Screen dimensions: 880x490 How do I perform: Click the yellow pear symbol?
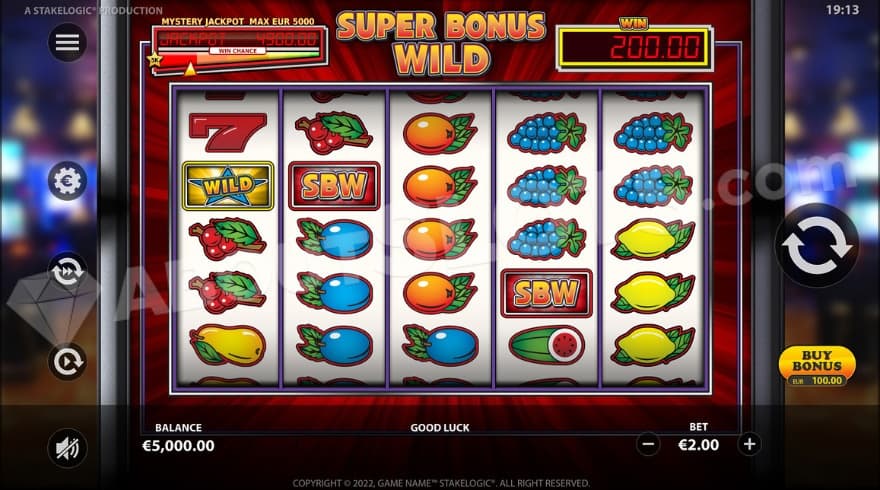(228, 345)
